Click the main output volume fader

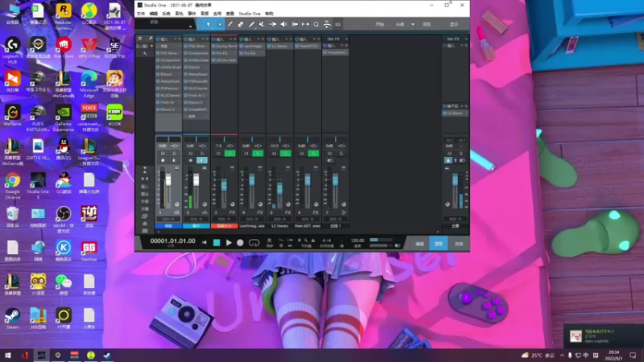point(455,179)
